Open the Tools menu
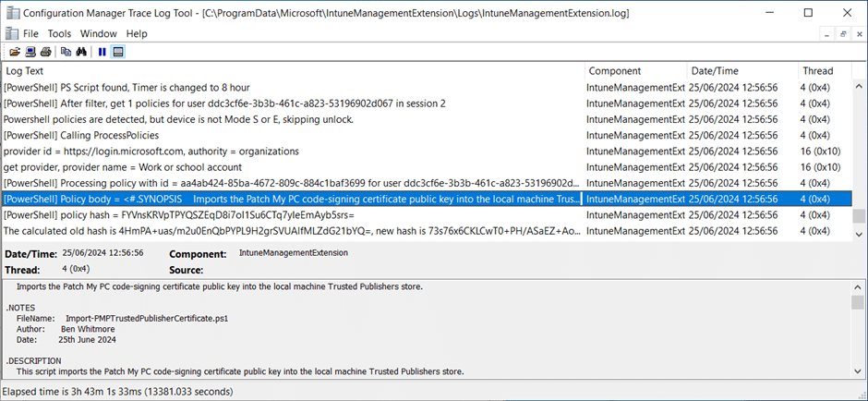This screenshot has height=401, width=868. tap(59, 33)
